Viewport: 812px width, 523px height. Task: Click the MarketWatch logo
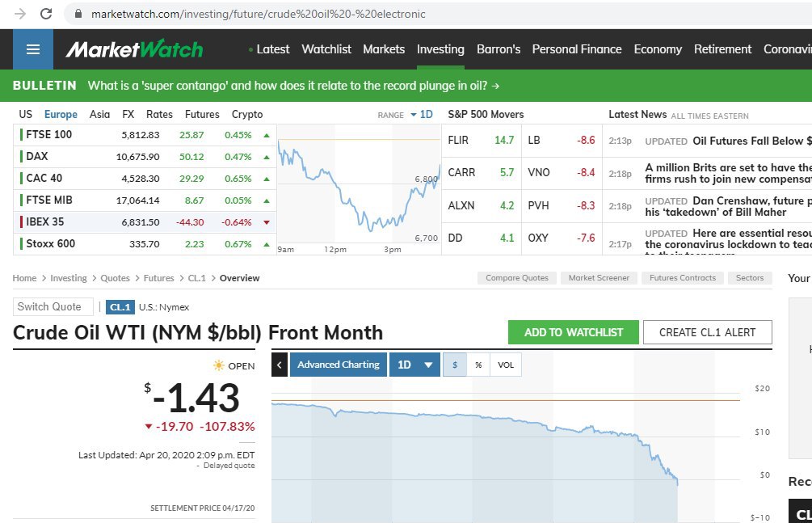[x=134, y=49]
